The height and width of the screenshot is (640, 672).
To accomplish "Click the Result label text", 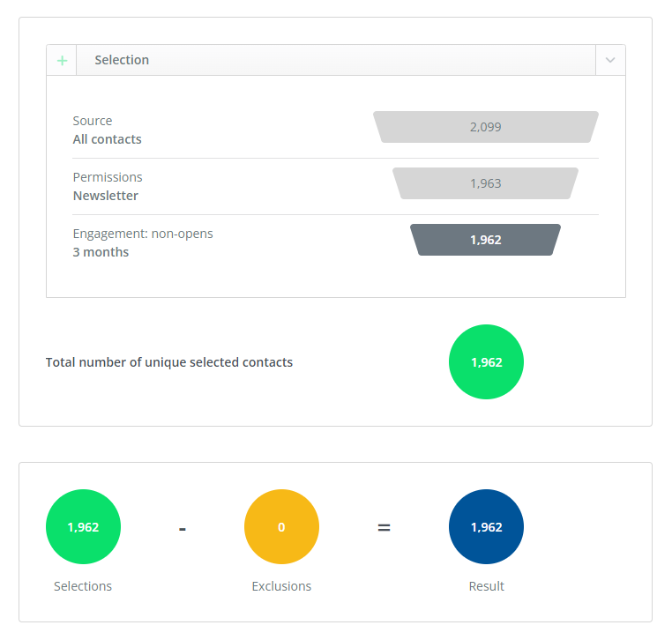I will click(486, 586).
